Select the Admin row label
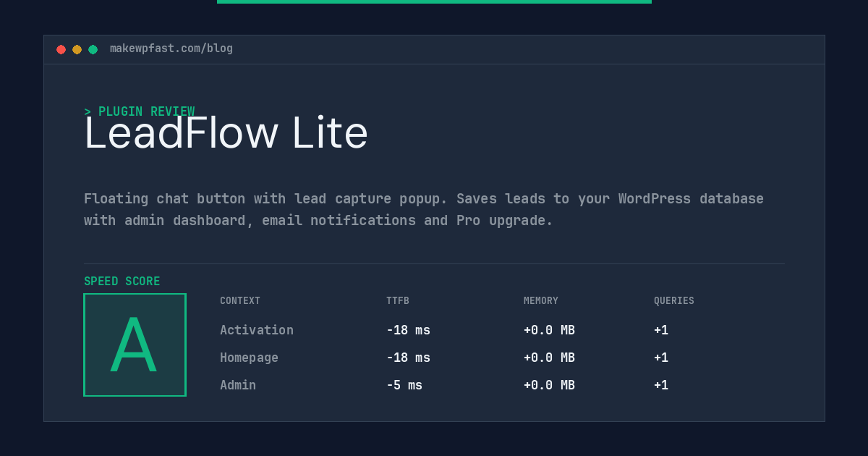868x456 pixels. (238, 385)
